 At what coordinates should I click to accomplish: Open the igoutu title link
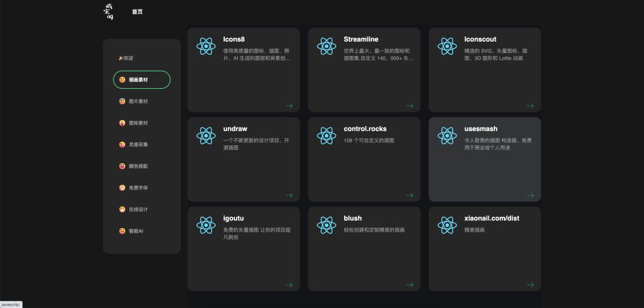[x=233, y=218]
